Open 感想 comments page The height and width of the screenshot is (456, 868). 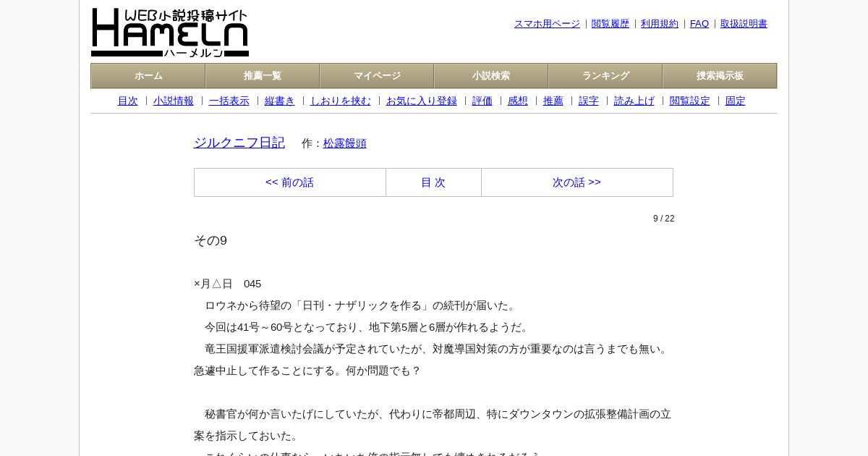click(x=518, y=101)
